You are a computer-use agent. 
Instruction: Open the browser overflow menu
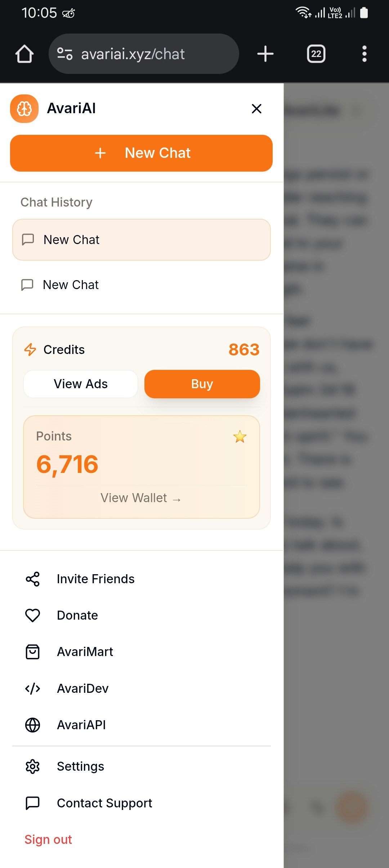pyautogui.click(x=364, y=53)
